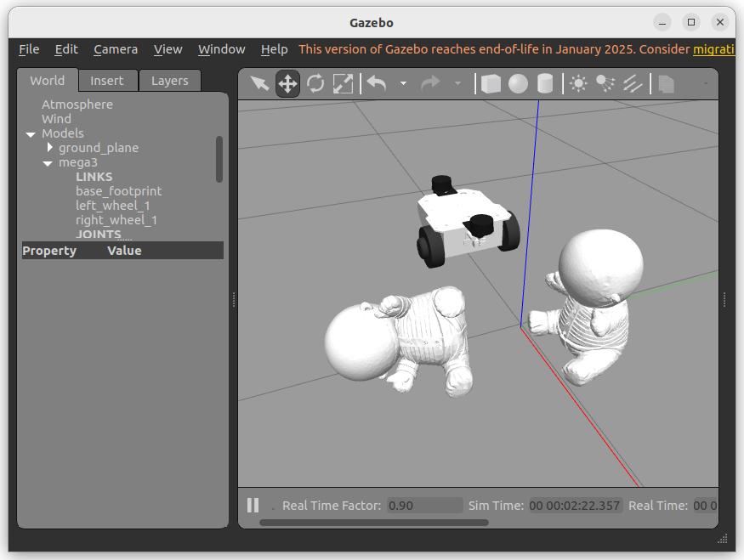744x560 pixels.
Task: Add a spot light to scene
Action: coord(605,83)
